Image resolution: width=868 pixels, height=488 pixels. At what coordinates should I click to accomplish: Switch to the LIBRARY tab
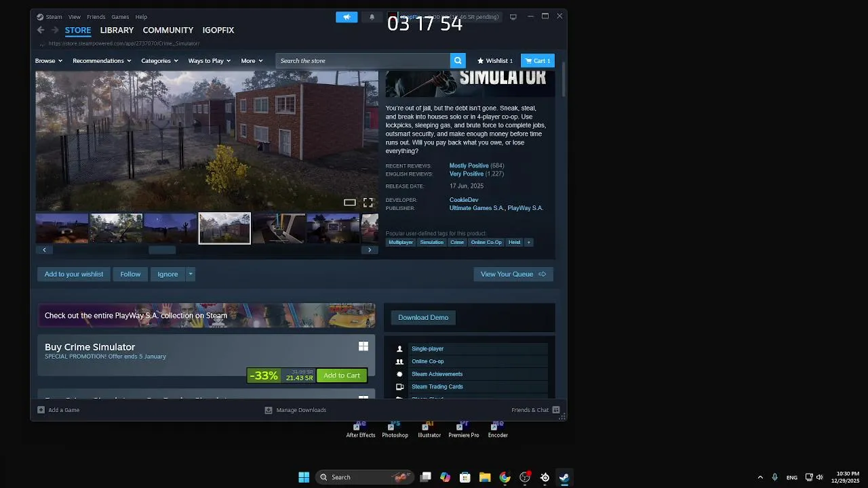click(x=117, y=30)
